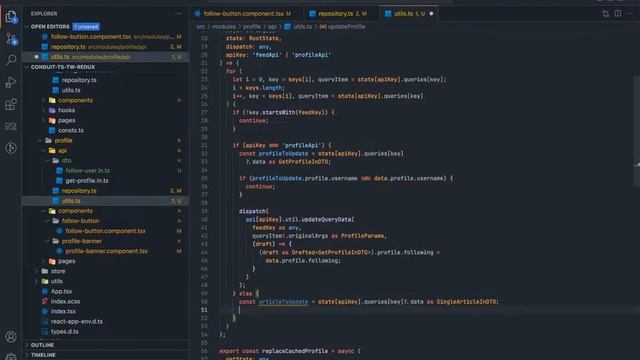This screenshot has height=360, width=640.
Task: Click the hooks folder icon
Action: point(52,110)
